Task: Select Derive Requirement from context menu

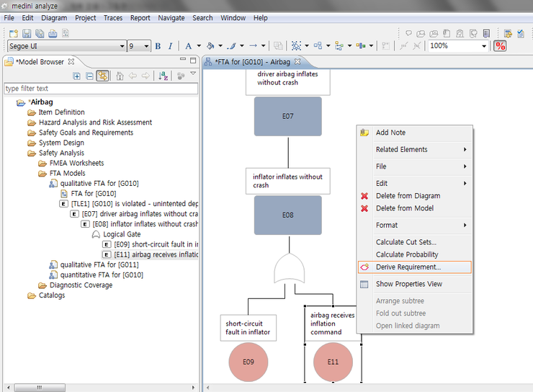Action: click(408, 267)
